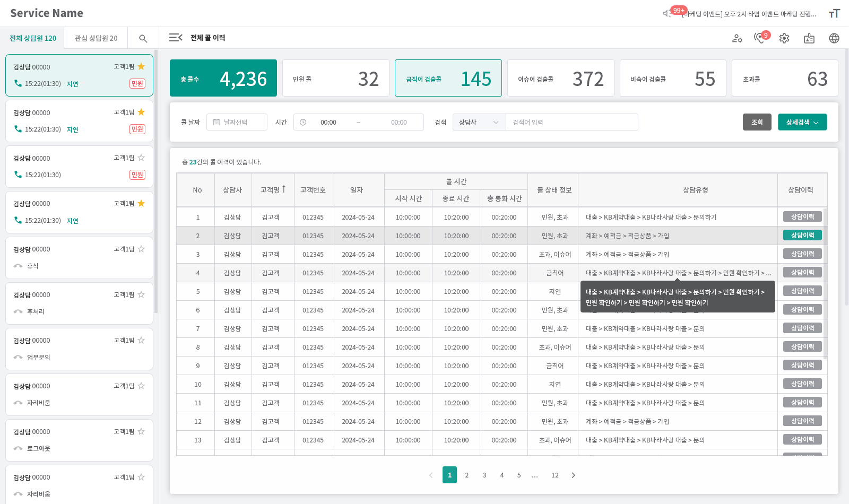Toggle star on the 로그아웃 agent card
This screenshot has height=504, width=849.
coord(141,431)
